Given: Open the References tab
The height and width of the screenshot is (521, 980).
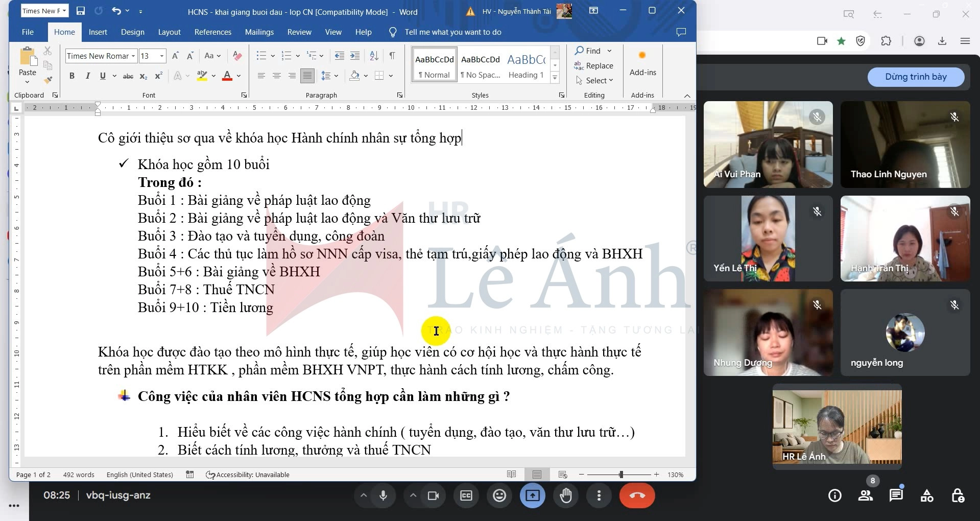Looking at the screenshot, I should [x=212, y=32].
